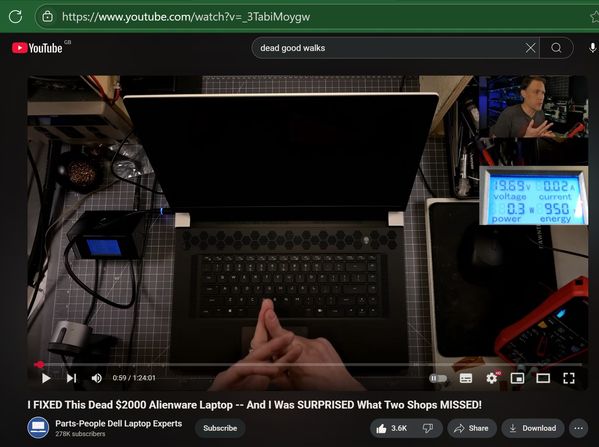Go to YouTube home via the logo
The height and width of the screenshot is (447, 599).
[37, 48]
